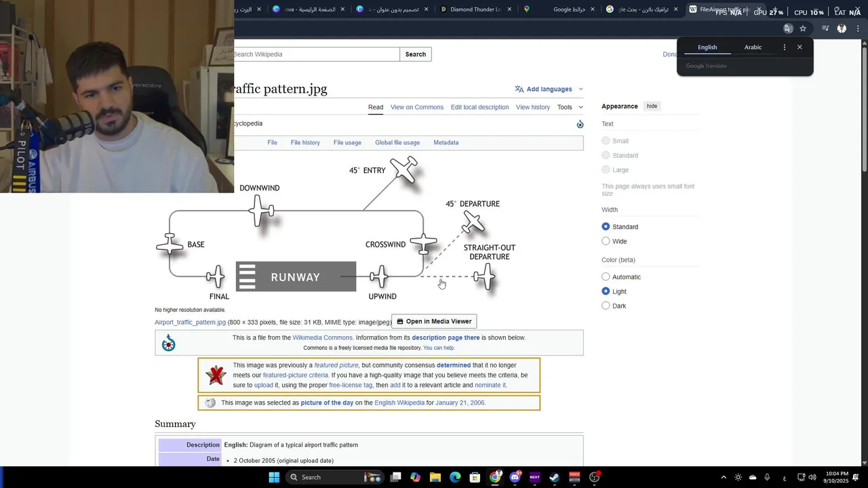Switch to Diamond Thunder browser tab
The image size is (868, 488).
point(475,9)
